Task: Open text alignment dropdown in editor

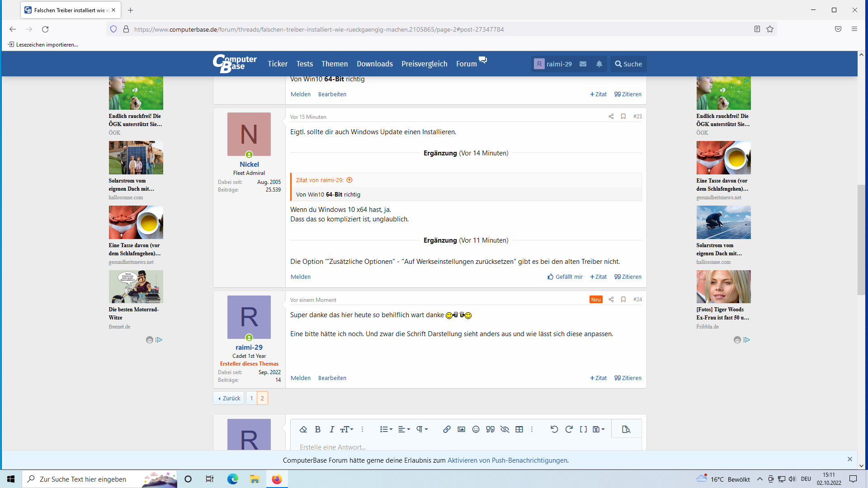Action: tap(404, 429)
